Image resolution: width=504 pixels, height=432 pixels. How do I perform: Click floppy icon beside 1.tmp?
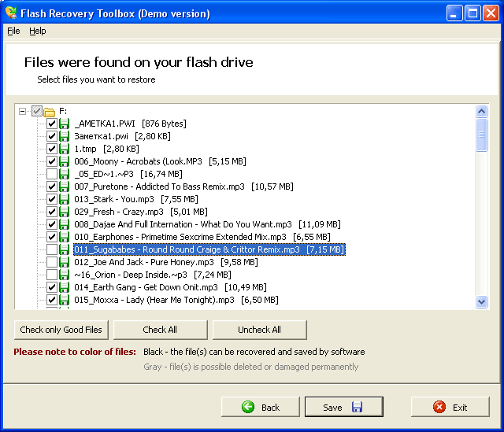pos(65,149)
